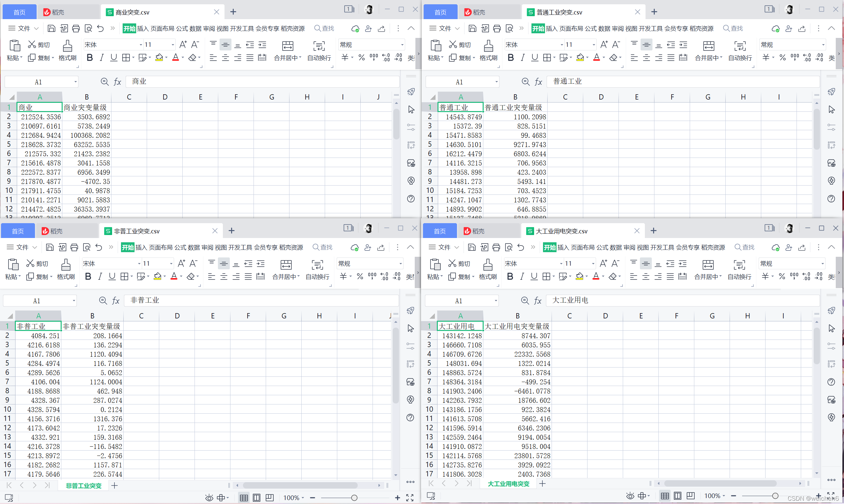Click the zoom slider handle in 非普工业突变.csv window
The image size is (844, 504).
coord(354,498)
